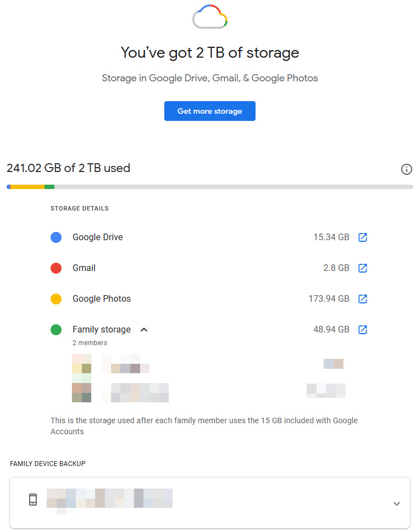The width and height of the screenshot is (416, 532).
Task: Select the Gmail storage row label
Action: coord(84,268)
